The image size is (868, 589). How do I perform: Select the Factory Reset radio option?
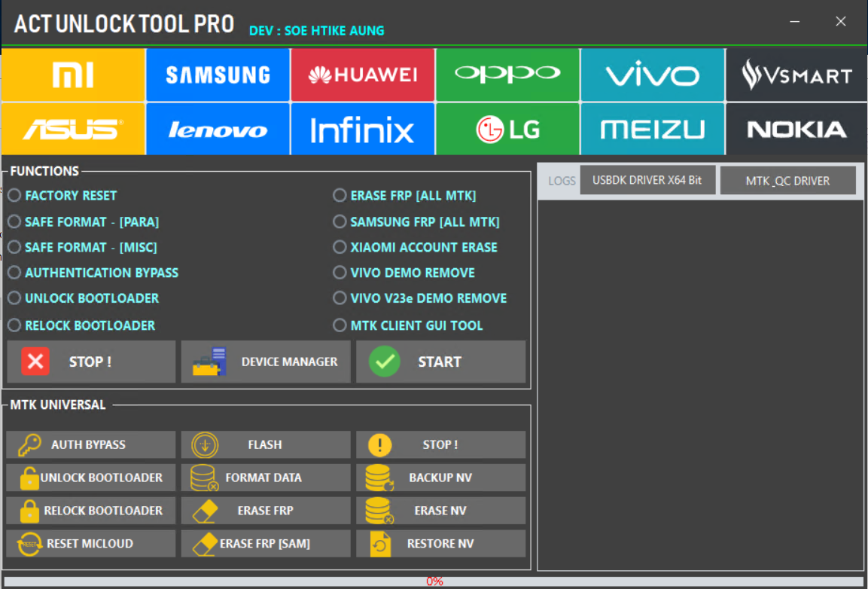14,196
